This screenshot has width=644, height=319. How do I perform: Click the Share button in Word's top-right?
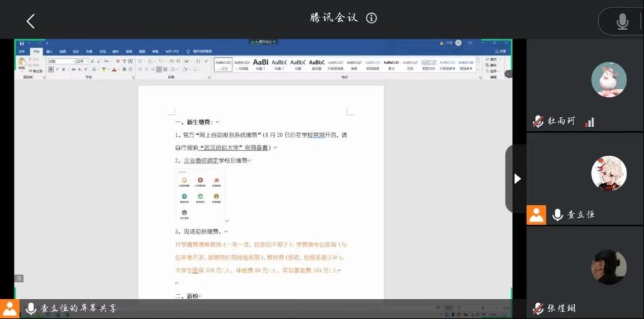click(x=500, y=51)
